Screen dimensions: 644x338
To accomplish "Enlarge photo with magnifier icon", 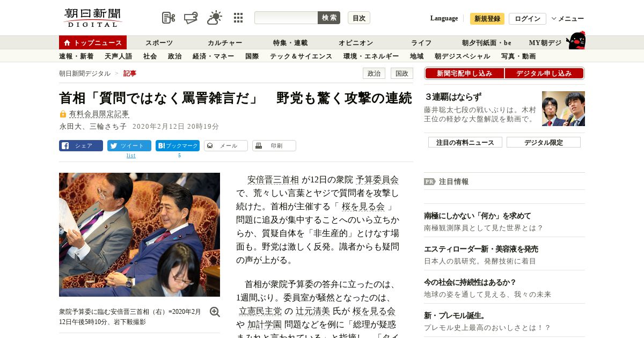I will tap(215, 312).
